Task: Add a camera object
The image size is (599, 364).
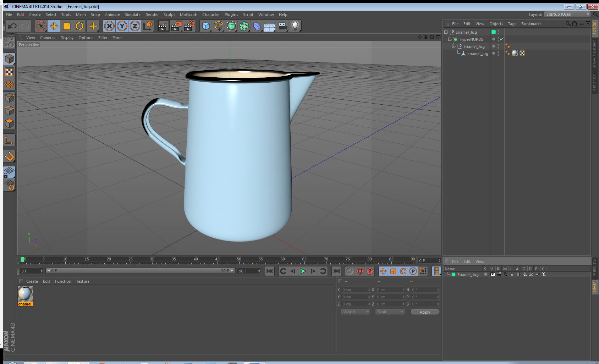Action: tap(282, 26)
